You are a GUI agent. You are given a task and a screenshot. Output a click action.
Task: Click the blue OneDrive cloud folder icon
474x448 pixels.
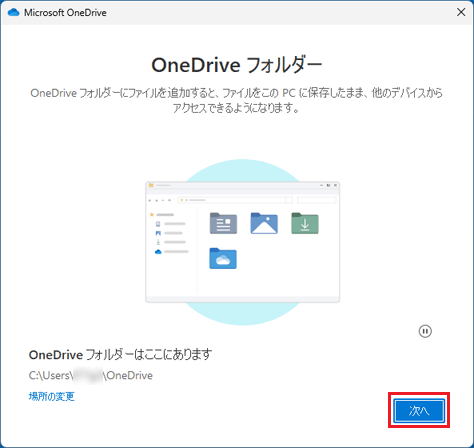point(223,258)
